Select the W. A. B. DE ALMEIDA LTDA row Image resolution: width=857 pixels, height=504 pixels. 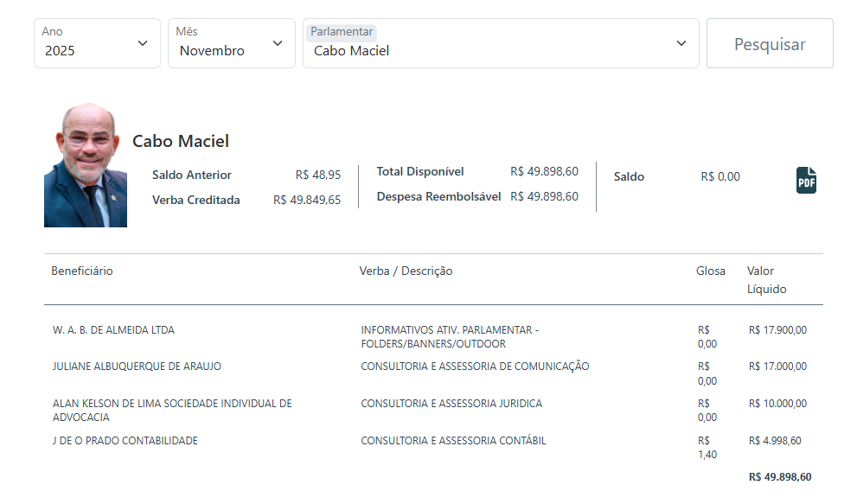point(113,330)
